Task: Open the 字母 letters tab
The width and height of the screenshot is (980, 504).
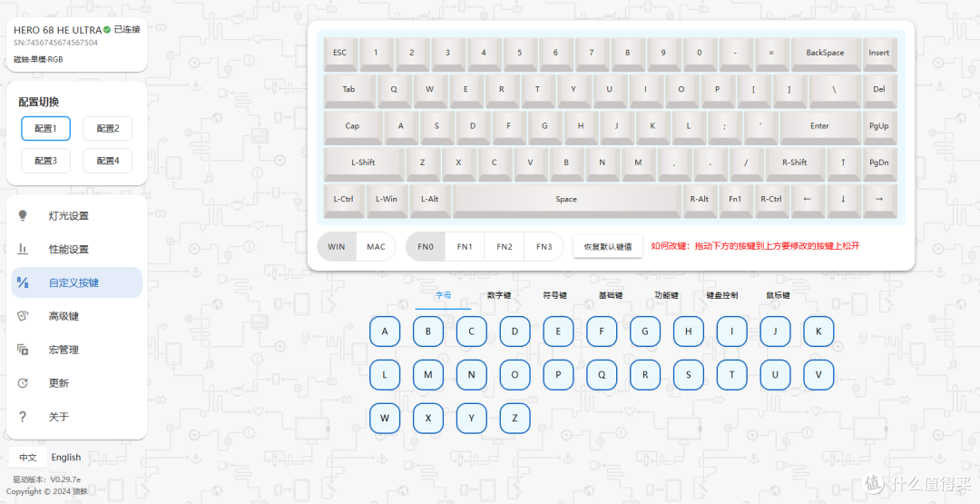Action: [x=443, y=295]
